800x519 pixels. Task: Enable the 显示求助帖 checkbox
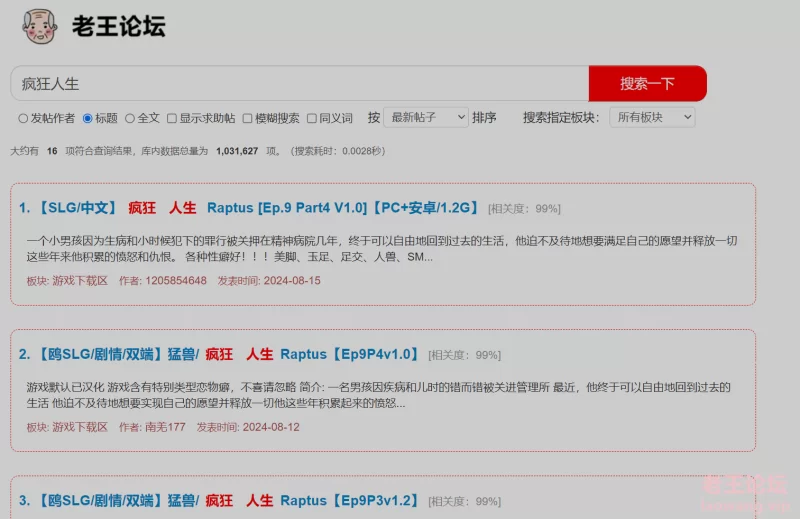click(172, 118)
